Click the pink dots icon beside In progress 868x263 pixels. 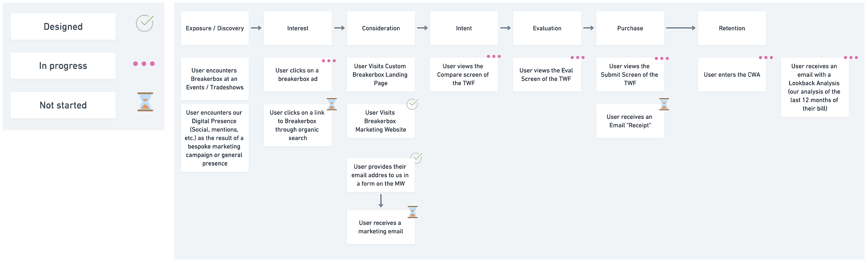144,64
